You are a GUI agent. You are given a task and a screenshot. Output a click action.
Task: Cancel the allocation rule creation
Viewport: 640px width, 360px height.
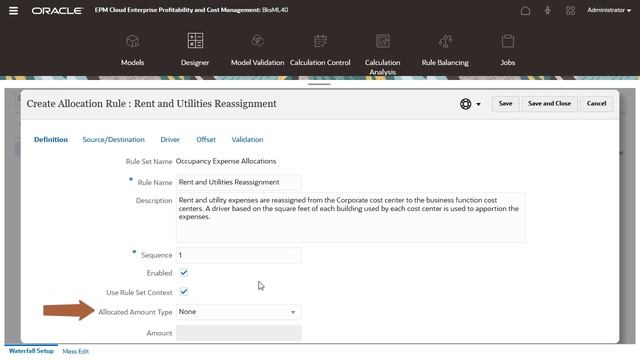596,104
